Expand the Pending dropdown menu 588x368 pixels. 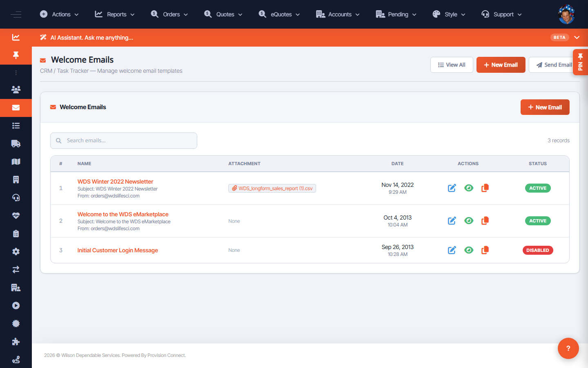(396, 14)
